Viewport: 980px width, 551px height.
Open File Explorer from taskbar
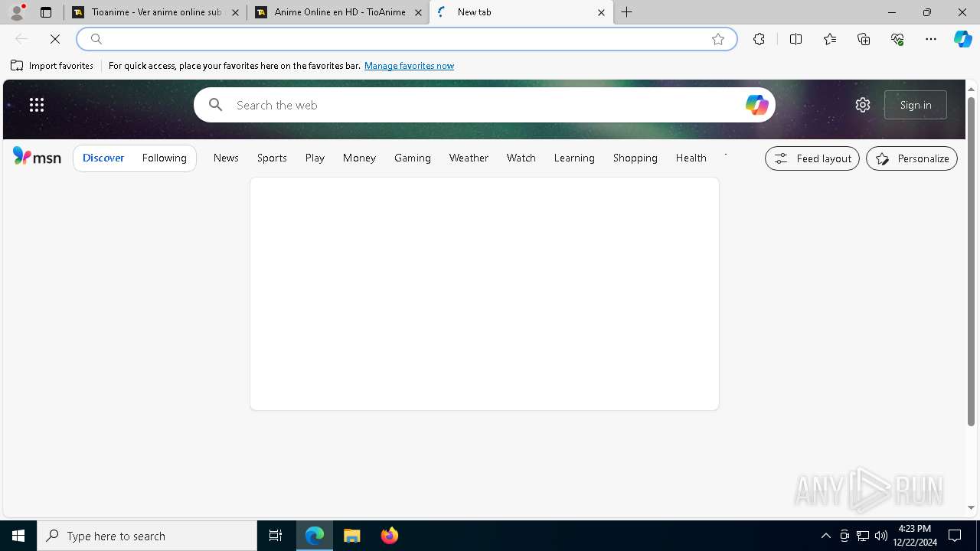point(352,536)
